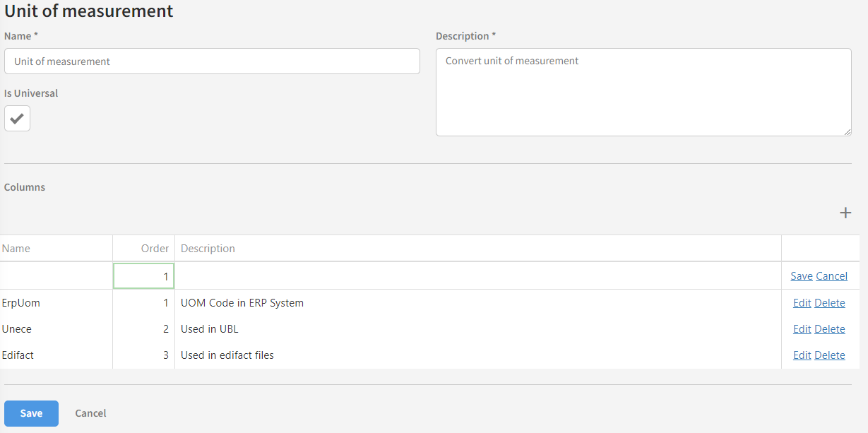Click the Description text area
Viewport: 868px width, 433px height.
(x=643, y=92)
